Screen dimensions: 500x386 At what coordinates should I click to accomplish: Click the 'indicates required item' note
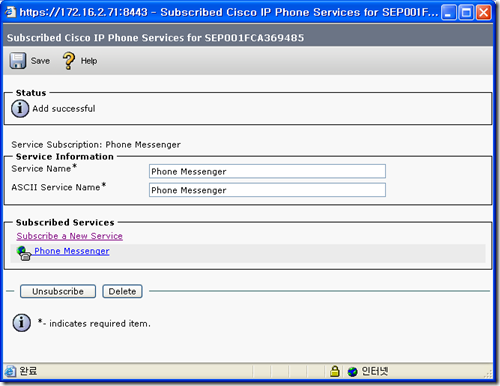(94, 323)
